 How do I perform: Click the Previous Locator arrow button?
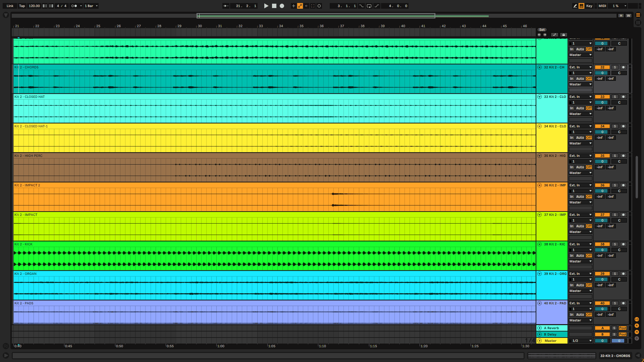click(x=539, y=35)
